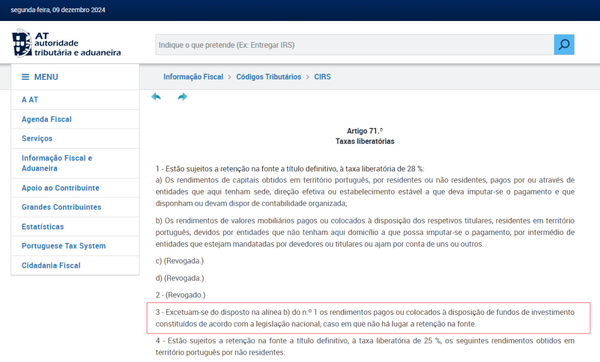Click paragraph '3 - Excetuam-se do disposto'
This screenshot has height=362, width=600.
pyautogui.click(x=365, y=318)
